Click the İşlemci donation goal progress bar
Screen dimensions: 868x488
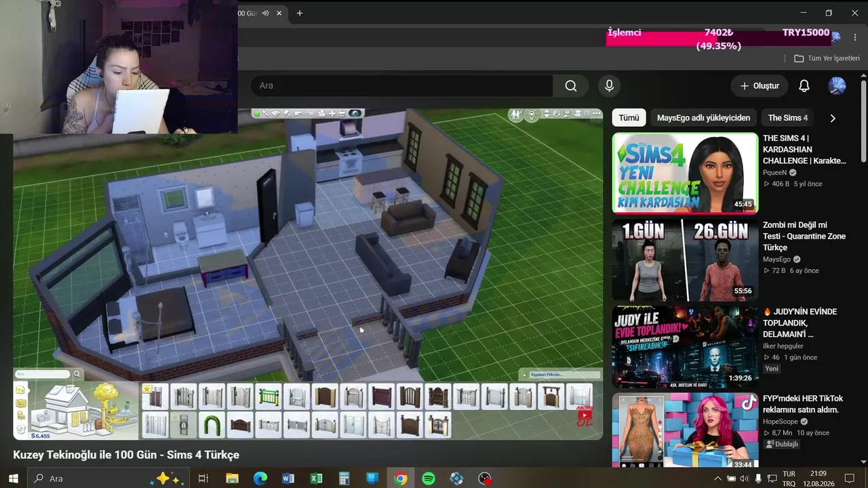(718, 39)
